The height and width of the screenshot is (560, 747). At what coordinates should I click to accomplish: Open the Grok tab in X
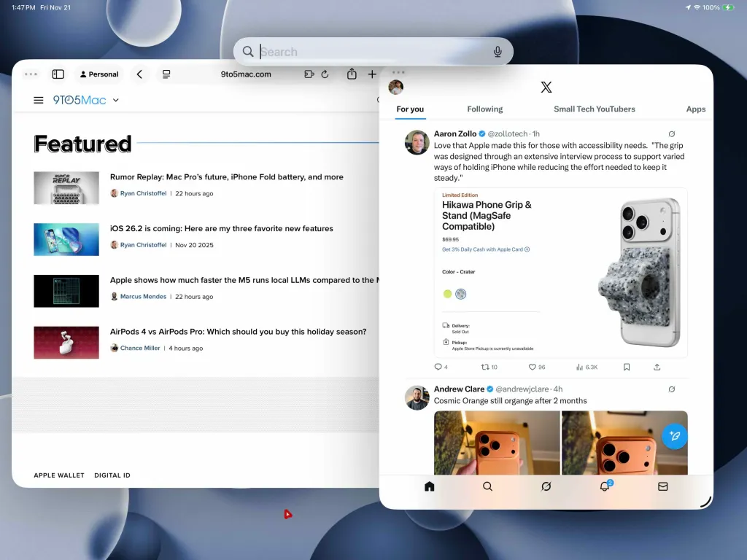(x=546, y=486)
